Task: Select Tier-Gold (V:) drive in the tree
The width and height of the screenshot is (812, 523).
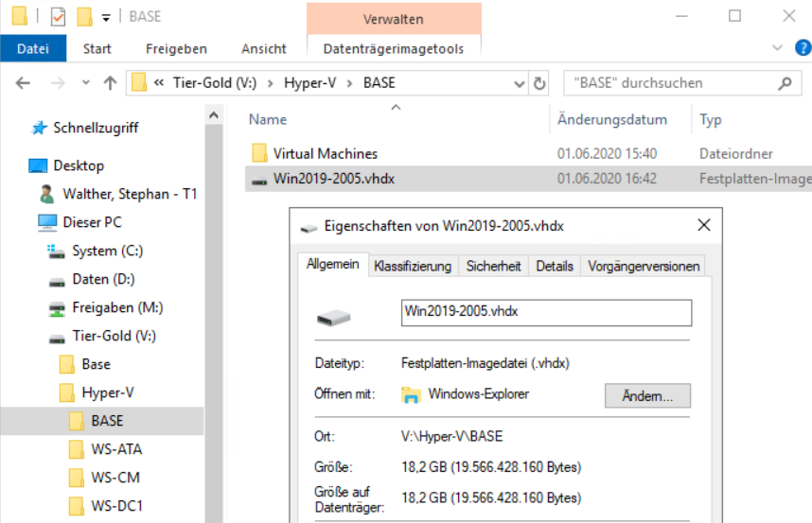Action: pos(114,337)
